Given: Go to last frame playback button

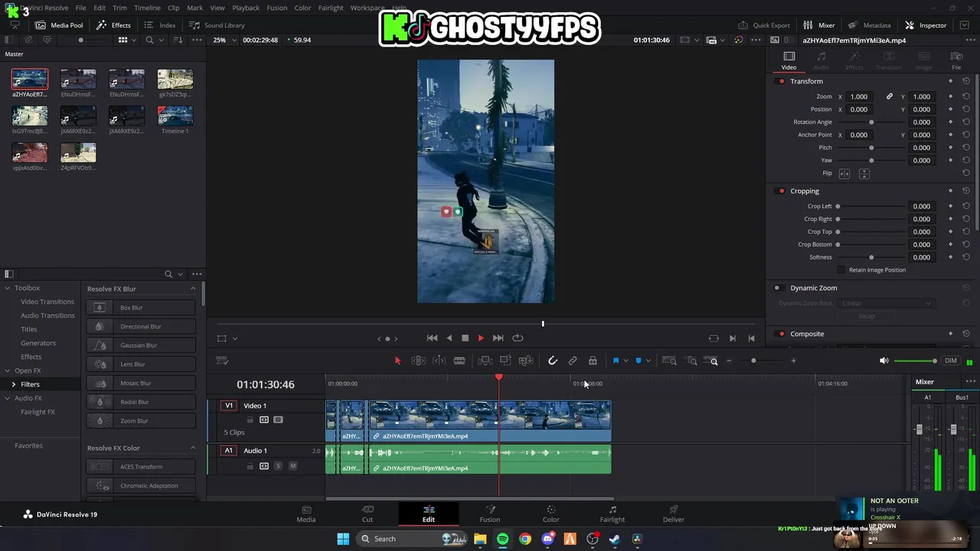Looking at the screenshot, I should click(498, 338).
